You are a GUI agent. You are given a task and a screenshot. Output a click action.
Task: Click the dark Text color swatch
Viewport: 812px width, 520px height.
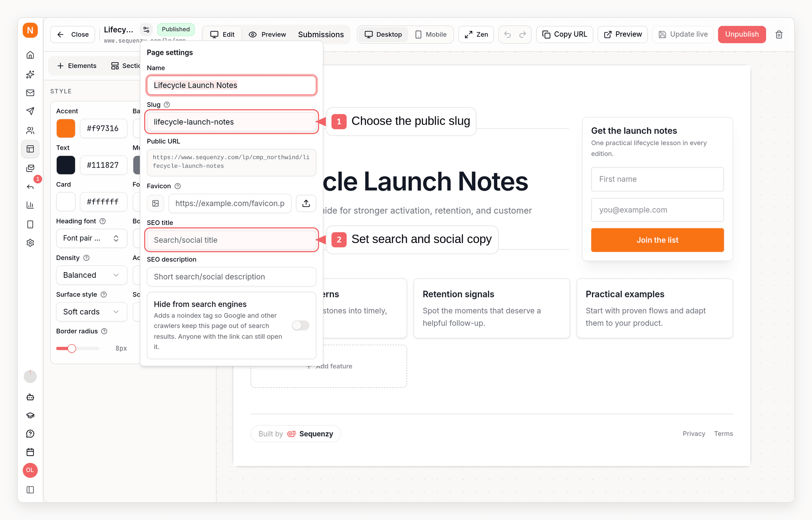(66, 165)
